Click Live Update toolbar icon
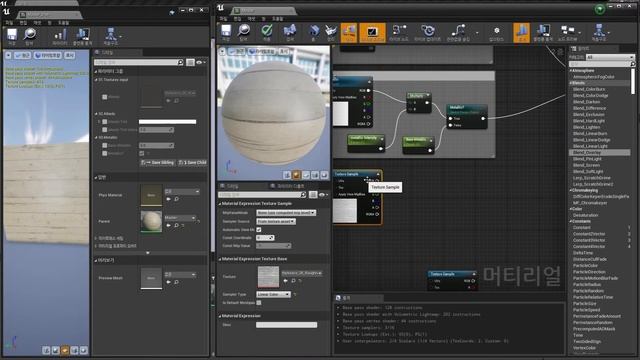This screenshot has height=360, width=640. pos(427,33)
